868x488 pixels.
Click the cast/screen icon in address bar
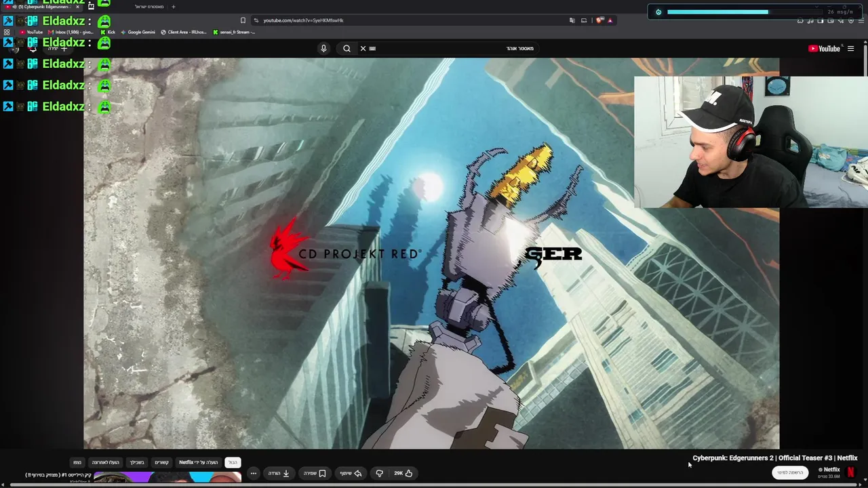click(584, 20)
